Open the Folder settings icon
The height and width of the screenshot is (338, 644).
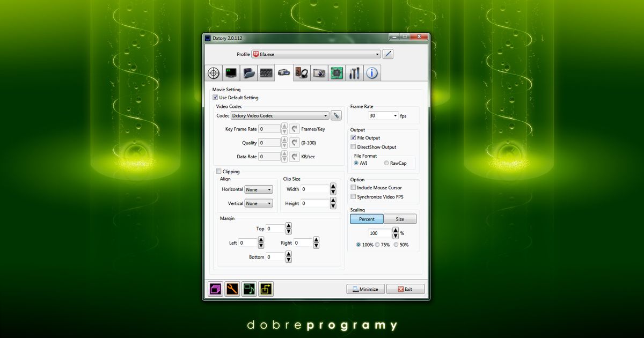point(248,72)
